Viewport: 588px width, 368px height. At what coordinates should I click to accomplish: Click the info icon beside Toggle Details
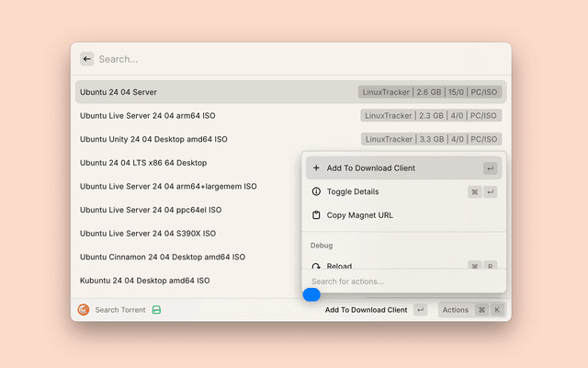coord(316,192)
